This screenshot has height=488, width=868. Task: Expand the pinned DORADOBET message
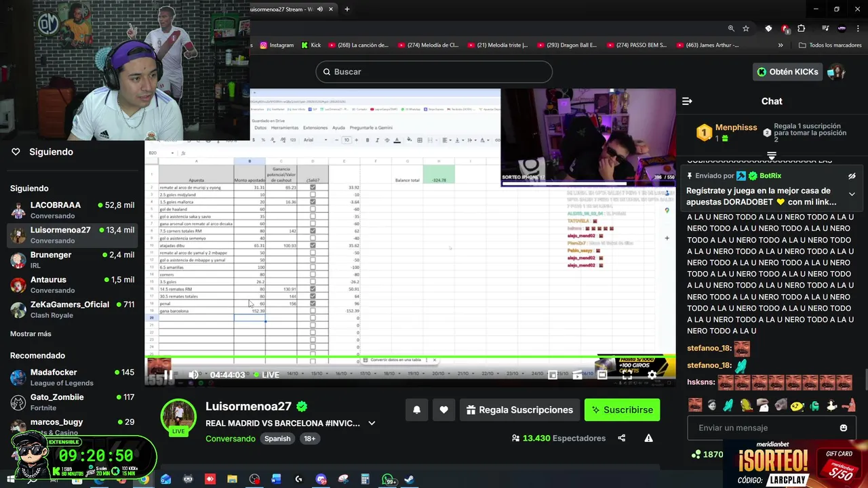852,194
